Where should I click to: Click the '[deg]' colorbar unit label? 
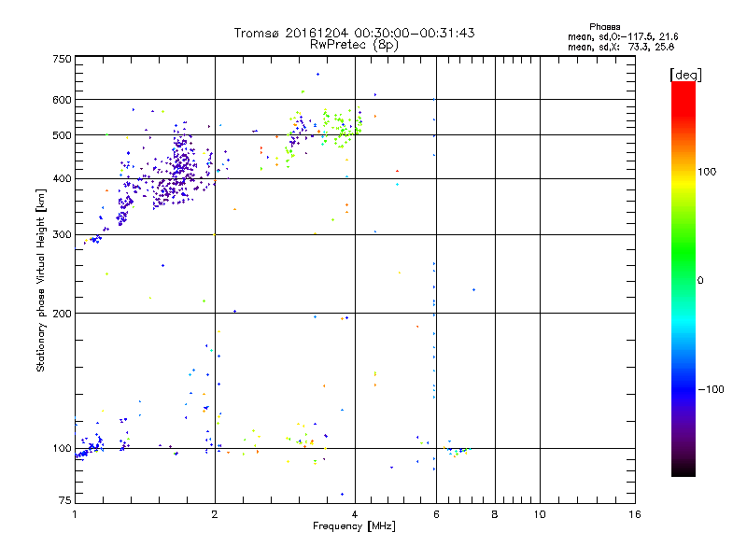(685, 75)
